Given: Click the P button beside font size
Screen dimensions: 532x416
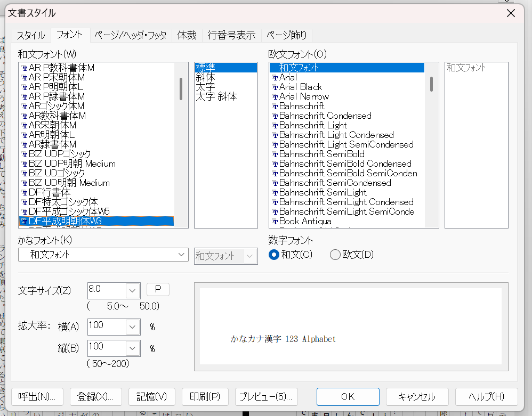Looking at the screenshot, I should tap(158, 289).
